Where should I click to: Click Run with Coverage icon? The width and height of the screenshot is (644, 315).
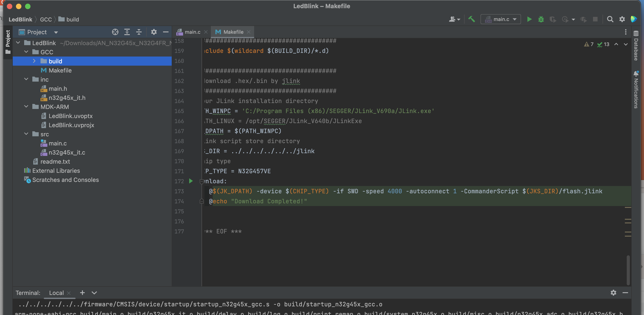(x=553, y=19)
